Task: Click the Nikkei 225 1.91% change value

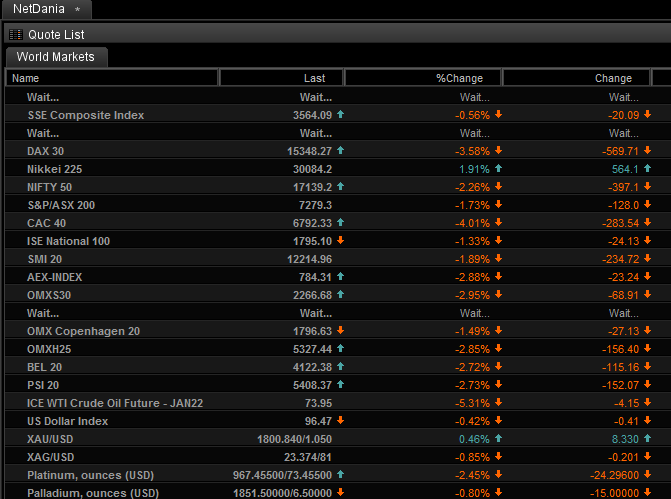Action: 474,169
